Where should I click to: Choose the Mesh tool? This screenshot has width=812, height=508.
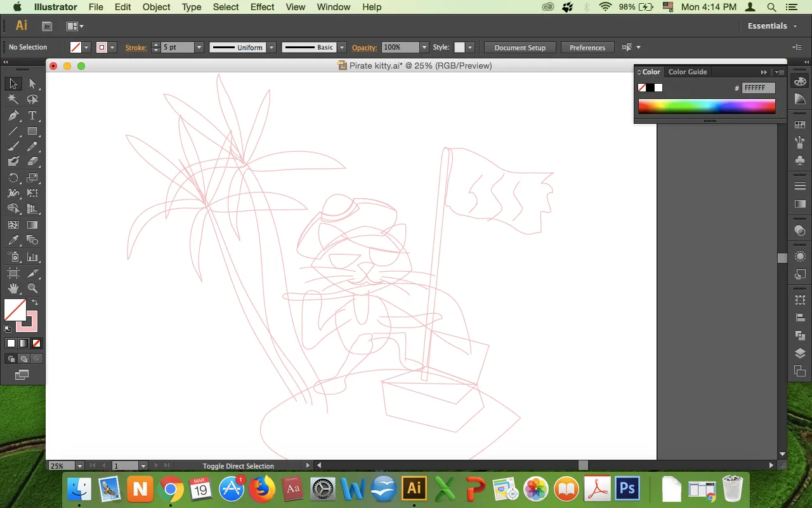(x=13, y=225)
